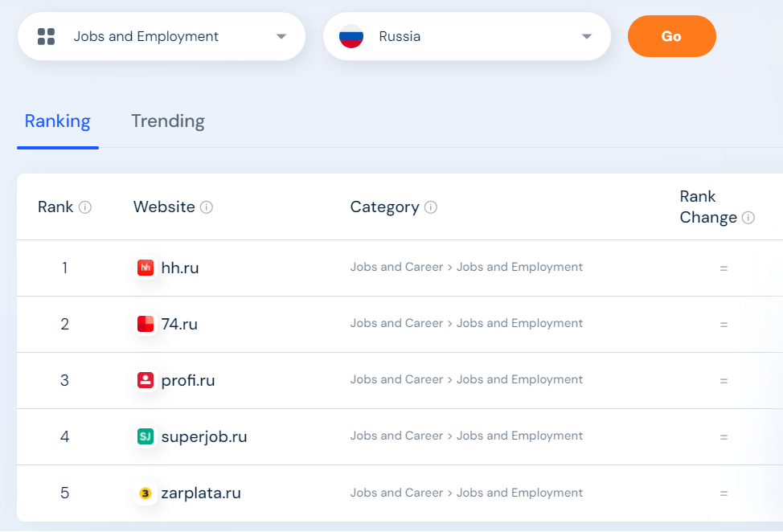This screenshot has width=783, height=532.
Task: Click the category grid icon beside Jobs and Employment
Action: coord(46,36)
